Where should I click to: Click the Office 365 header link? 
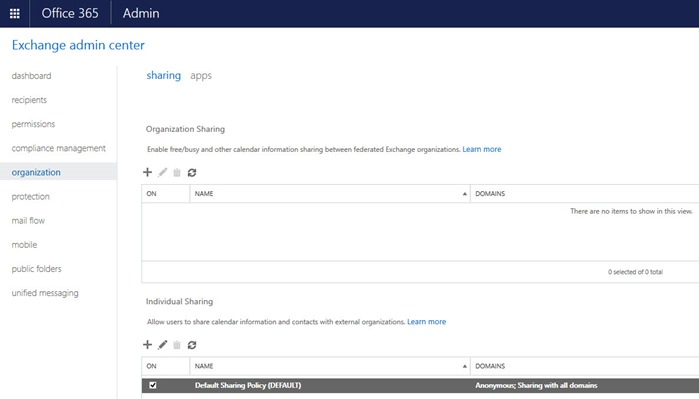click(x=70, y=13)
